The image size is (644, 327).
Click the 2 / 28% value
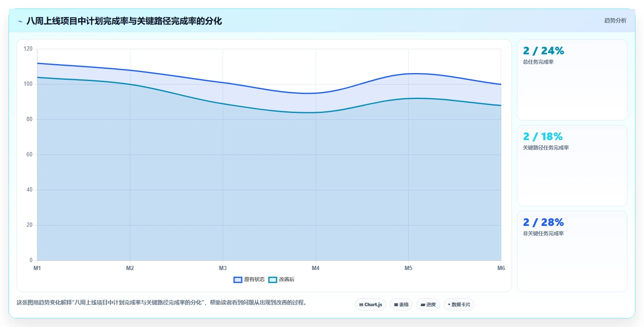pos(543,223)
